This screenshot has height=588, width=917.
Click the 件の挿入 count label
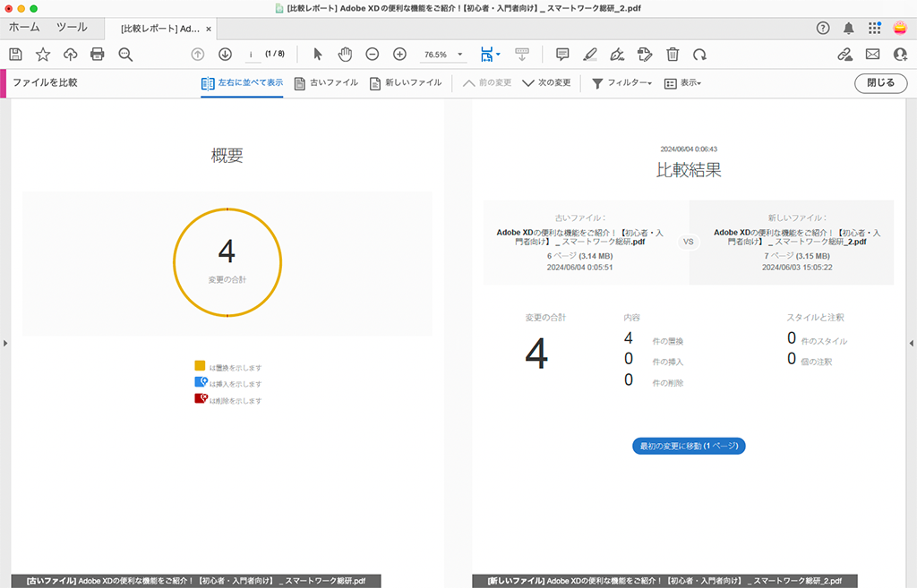tap(668, 362)
